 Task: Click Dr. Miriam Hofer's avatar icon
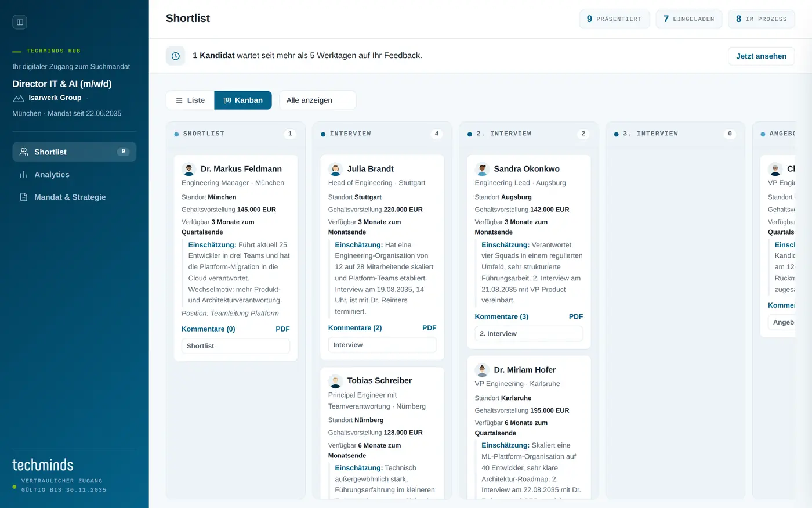(x=482, y=370)
